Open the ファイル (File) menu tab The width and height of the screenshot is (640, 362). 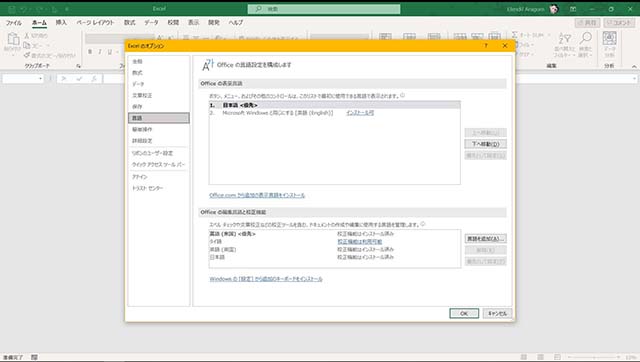tap(13, 22)
